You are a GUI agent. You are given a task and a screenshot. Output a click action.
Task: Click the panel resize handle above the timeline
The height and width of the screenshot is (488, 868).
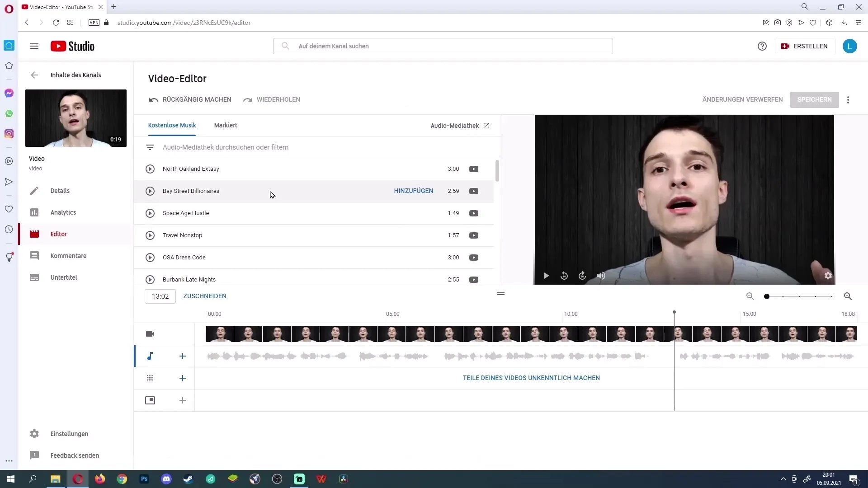(x=501, y=294)
